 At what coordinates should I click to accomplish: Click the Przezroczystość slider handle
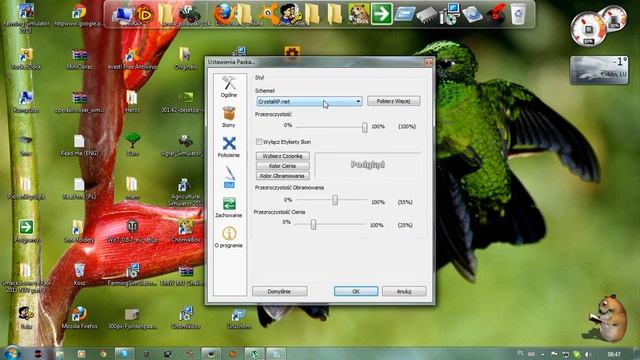[x=364, y=127]
